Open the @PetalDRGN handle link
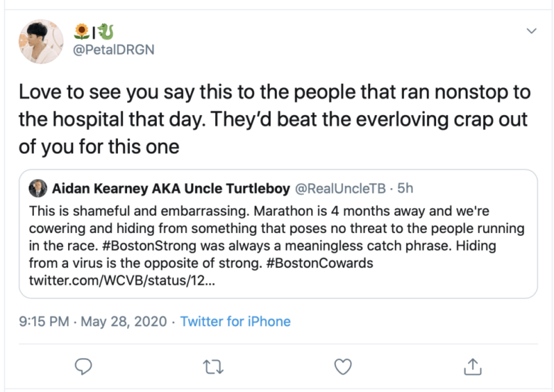 pyautogui.click(x=114, y=50)
